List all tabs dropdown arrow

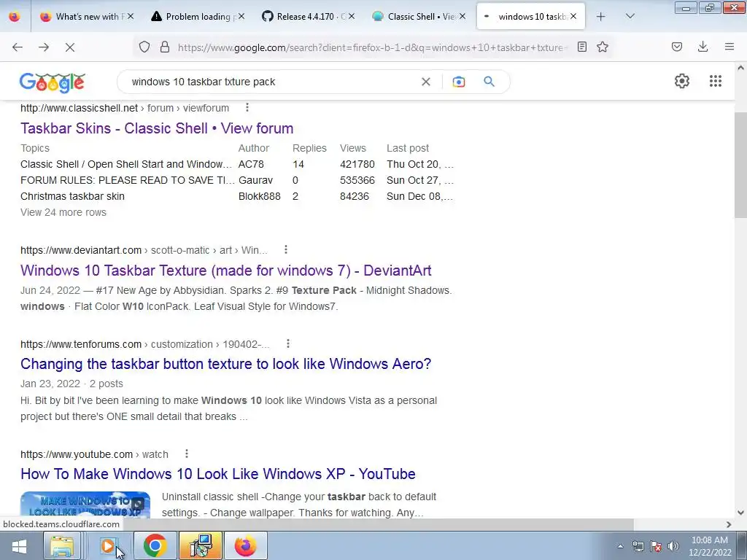(x=630, y=17)
